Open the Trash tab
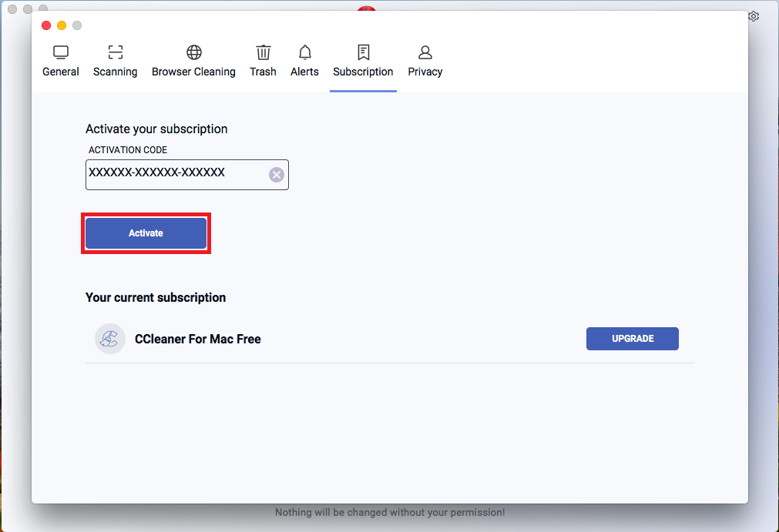Viewport: 779px width, 532px height. click(x=263, y=72)
